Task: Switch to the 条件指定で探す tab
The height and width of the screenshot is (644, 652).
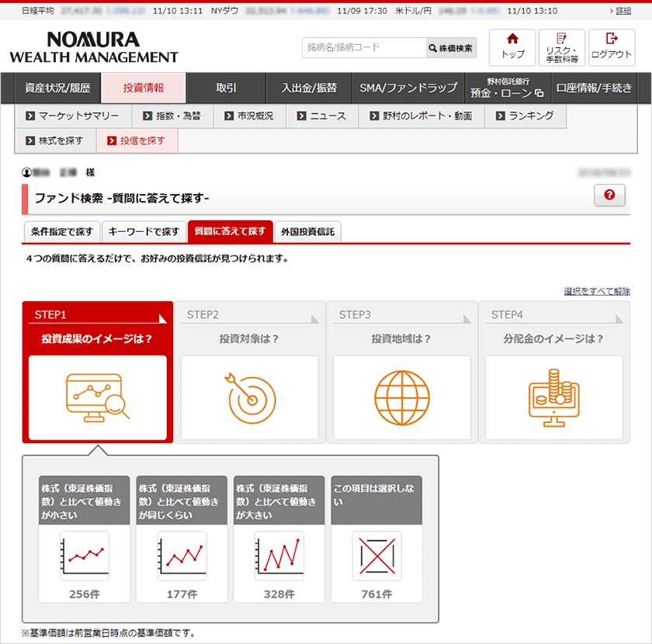Action: [62, 232]
